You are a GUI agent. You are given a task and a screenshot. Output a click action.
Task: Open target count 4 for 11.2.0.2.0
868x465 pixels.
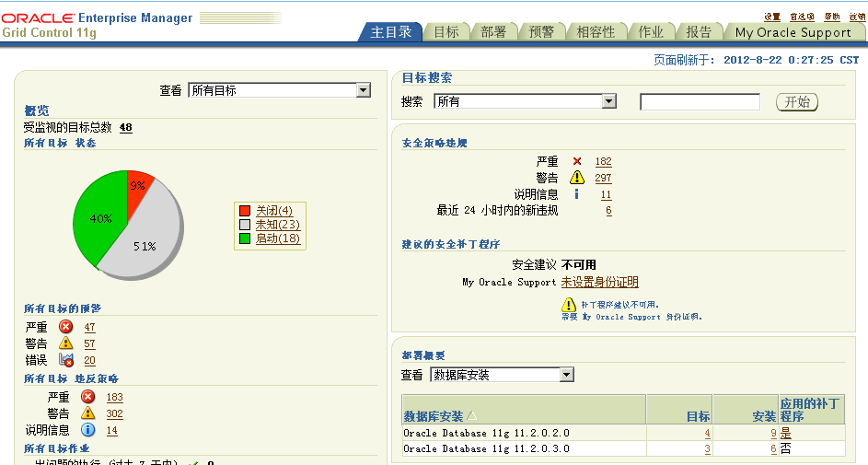pyautogui.click(x=708, y=433)
